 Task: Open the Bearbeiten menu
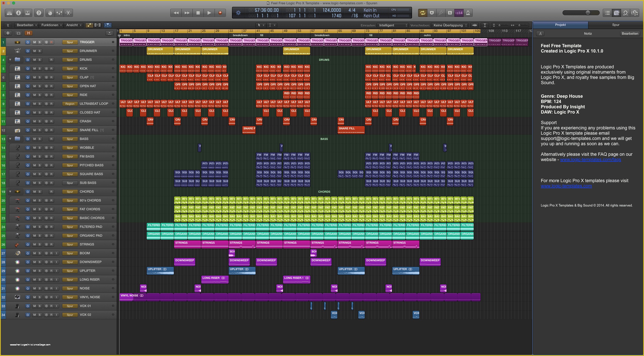27,25
